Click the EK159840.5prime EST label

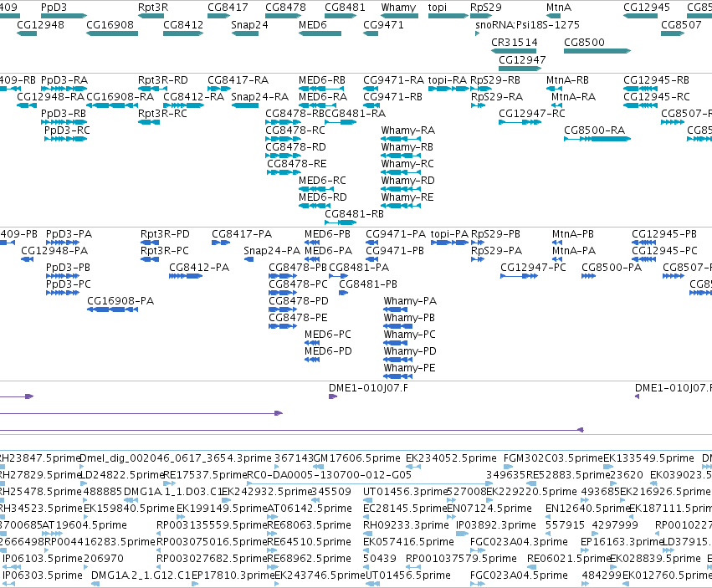[129, 509]
